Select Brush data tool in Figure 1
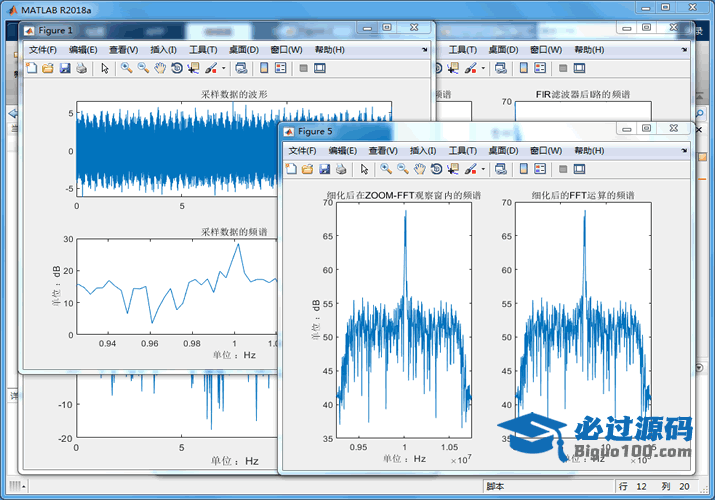 (x=211, y=68)
